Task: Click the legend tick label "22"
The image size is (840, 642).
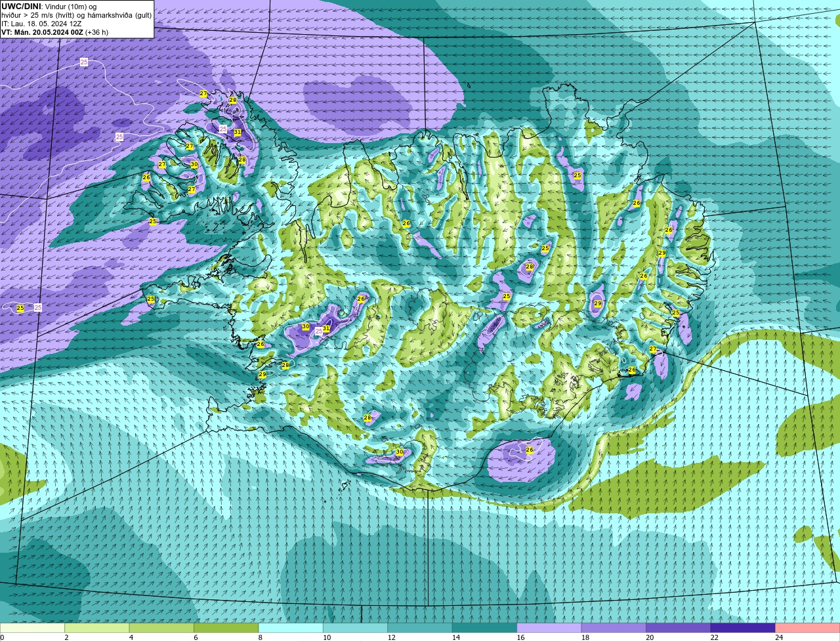Action: pyautogui.click(x=714, y=637)
